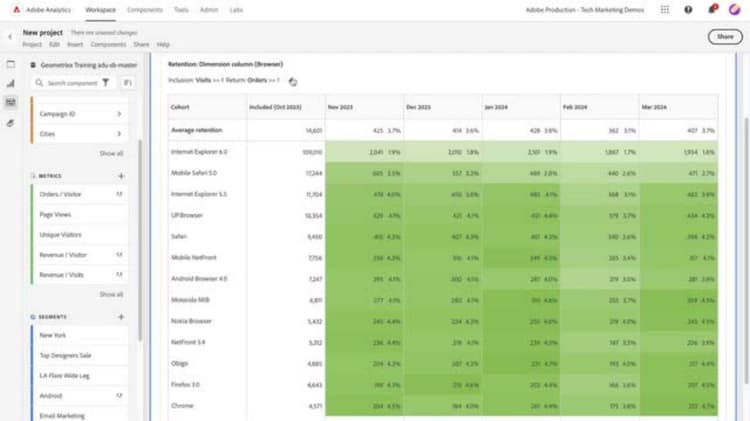Switch to the Workspace tab

coord(100,10)
